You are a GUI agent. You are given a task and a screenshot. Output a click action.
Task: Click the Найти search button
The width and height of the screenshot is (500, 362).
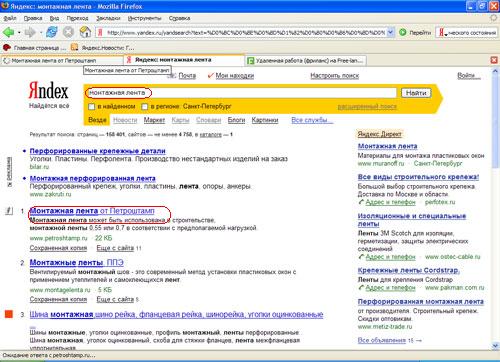(x=416, y=93)
